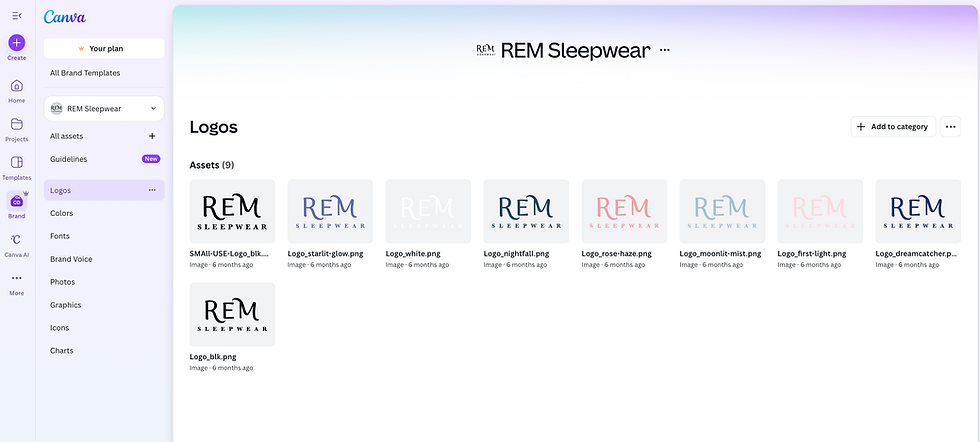Open Logo_rose-haze.png thumbnail

coord(624,211)
